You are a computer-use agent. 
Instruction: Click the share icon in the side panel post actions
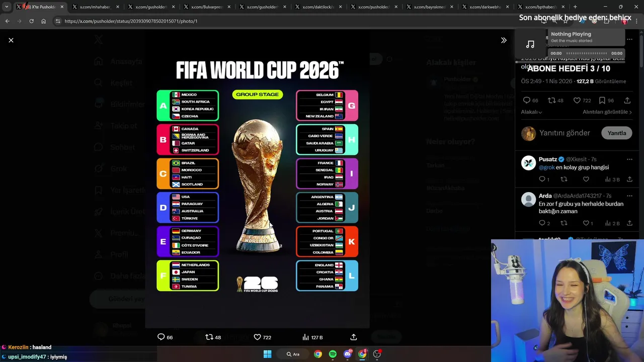[627, 101]
